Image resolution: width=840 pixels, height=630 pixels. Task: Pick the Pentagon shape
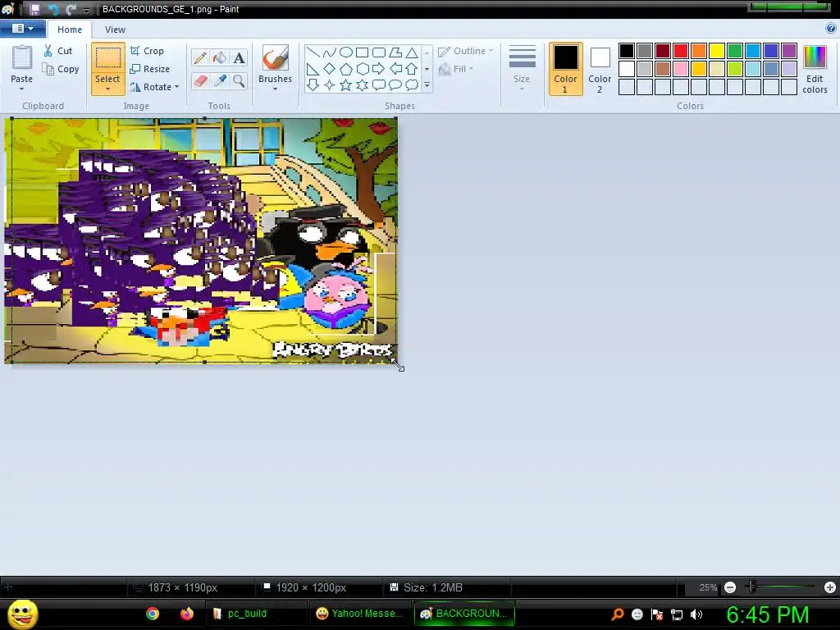[346, 69]
